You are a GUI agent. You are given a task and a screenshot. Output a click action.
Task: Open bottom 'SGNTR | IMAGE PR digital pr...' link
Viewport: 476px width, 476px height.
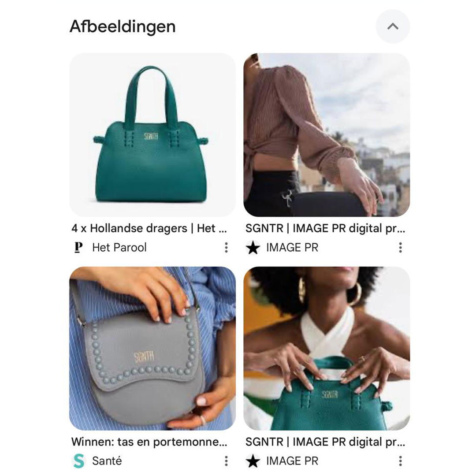[x=325, y=442]
